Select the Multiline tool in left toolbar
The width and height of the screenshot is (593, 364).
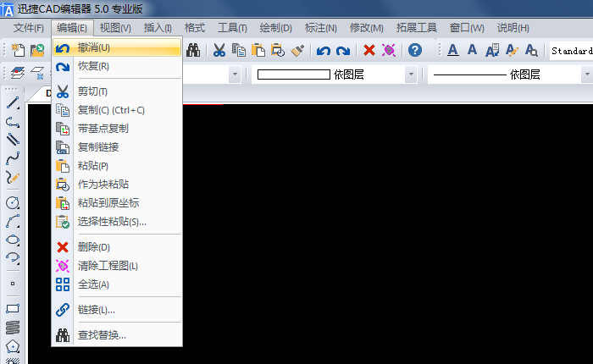[13, 140]
